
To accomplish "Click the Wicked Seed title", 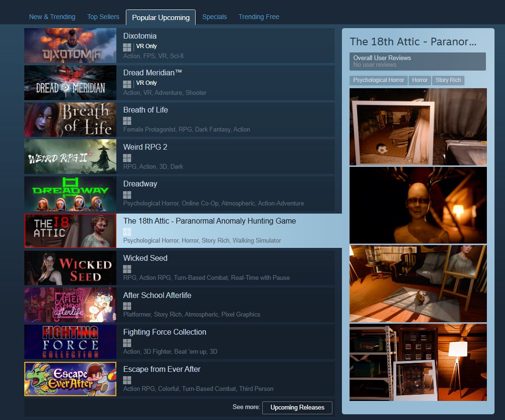I will [145, 258].
